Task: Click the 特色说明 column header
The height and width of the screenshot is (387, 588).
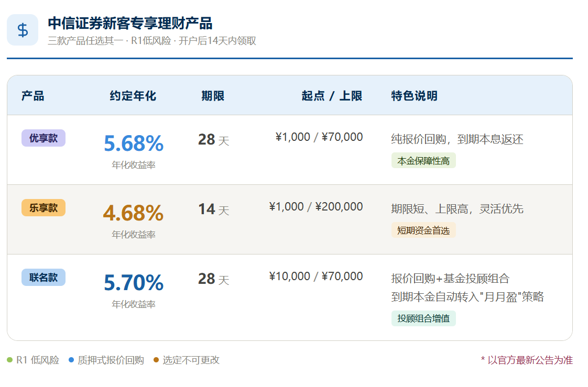Action: point(415,96)
